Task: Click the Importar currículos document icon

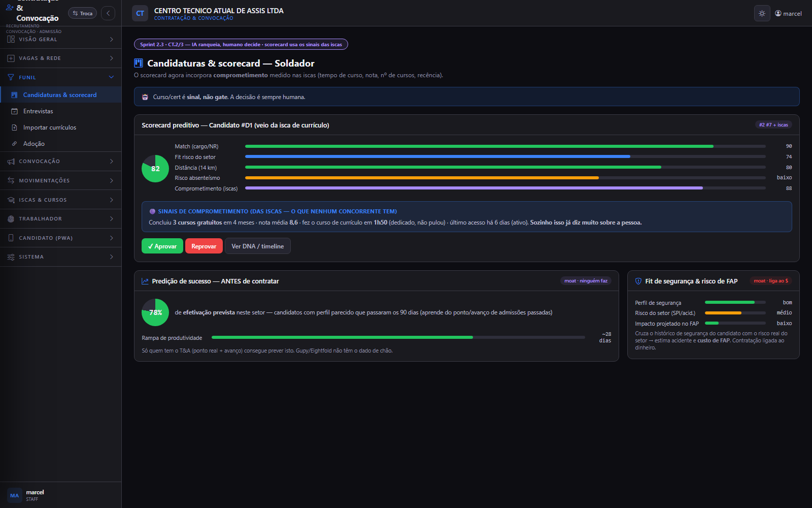Action: click(14, 128)
